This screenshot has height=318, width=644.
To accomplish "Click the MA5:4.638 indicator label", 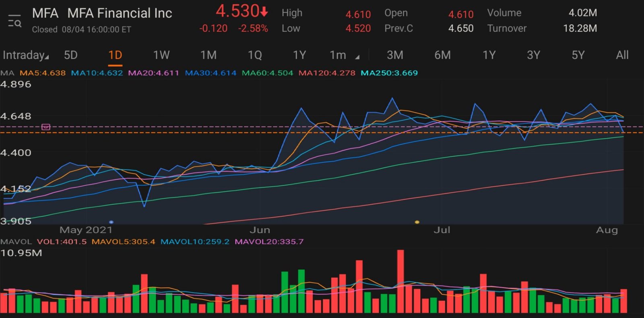I will [43, 73].
